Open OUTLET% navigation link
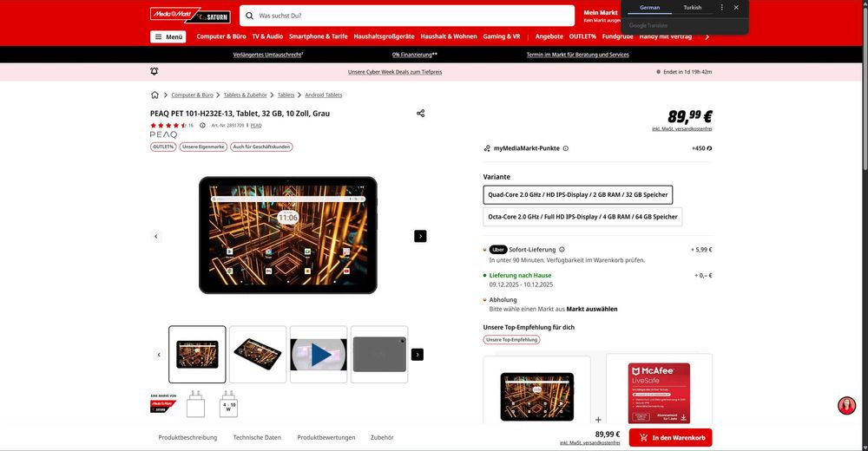 coord(582,36)
